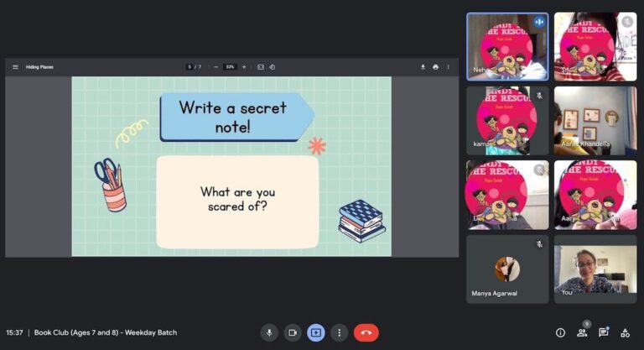The width and height of the screenshot is (644, 350).
Task: Open the chat with everyone panel
Action: coord(604,332)
